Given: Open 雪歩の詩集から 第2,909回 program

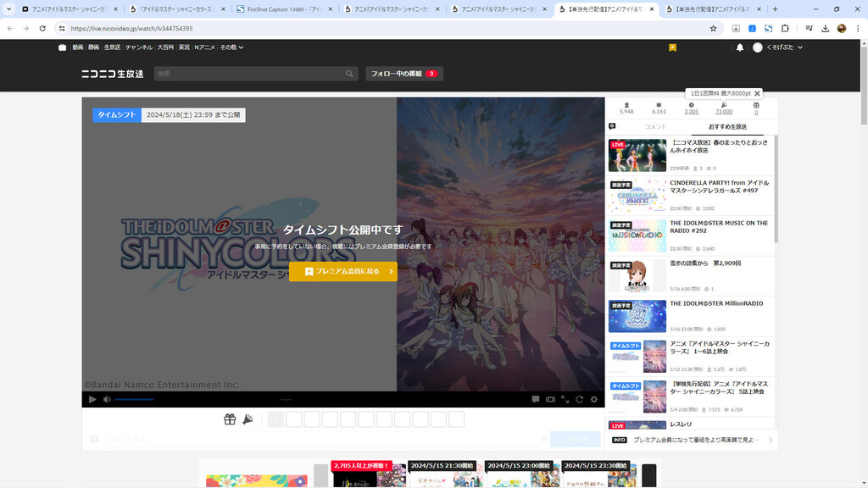Looking at the screenshot, I should (x=690, y=277).
